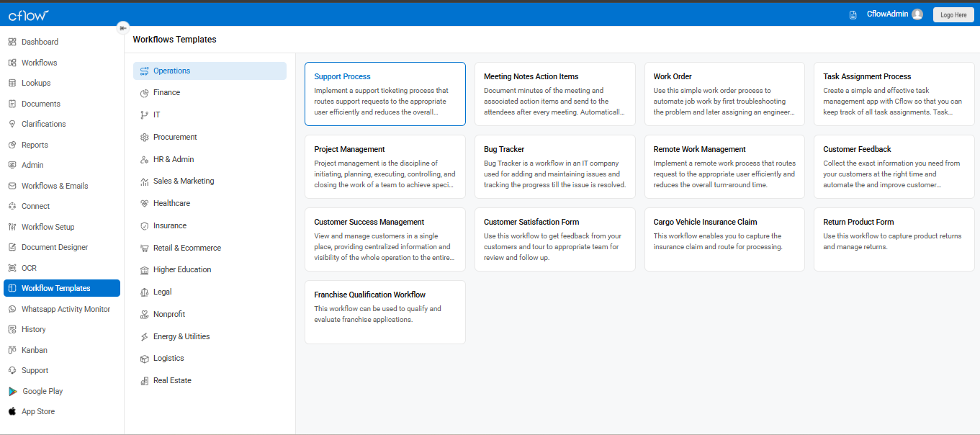Click the Whatsapp Activity Monitor icon

pos(12,309)
